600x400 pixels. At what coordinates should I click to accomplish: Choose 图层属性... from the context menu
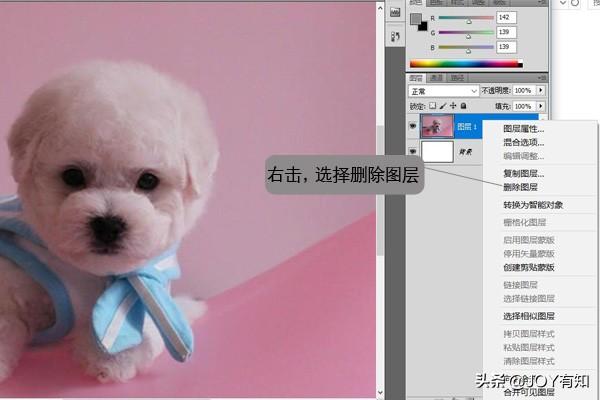coord(523,129)
